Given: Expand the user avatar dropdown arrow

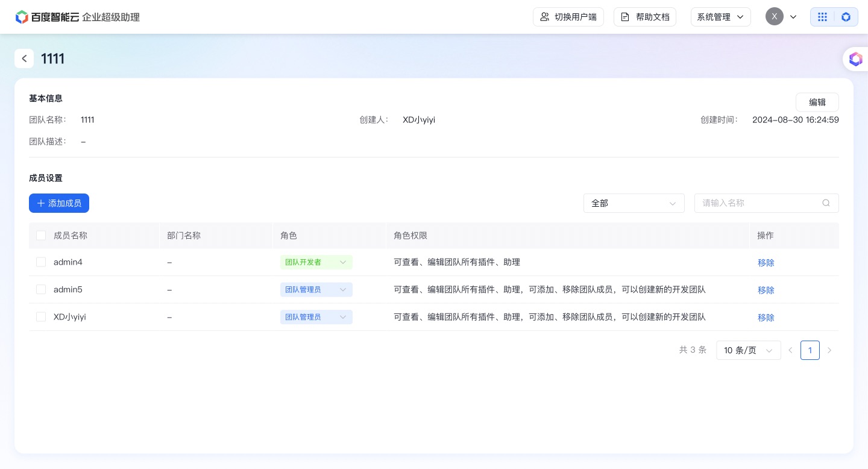Looking at the screenshot, I should [793, 17].
